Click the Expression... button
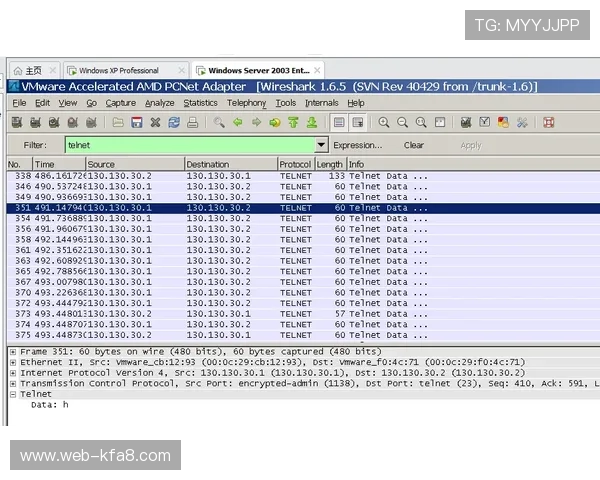 coord(357,145)
